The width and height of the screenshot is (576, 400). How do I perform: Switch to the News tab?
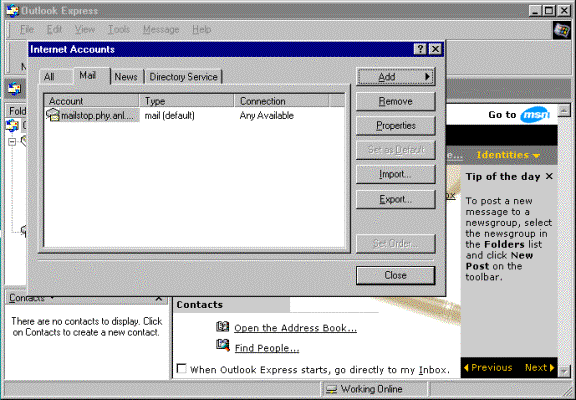(126, 77)
